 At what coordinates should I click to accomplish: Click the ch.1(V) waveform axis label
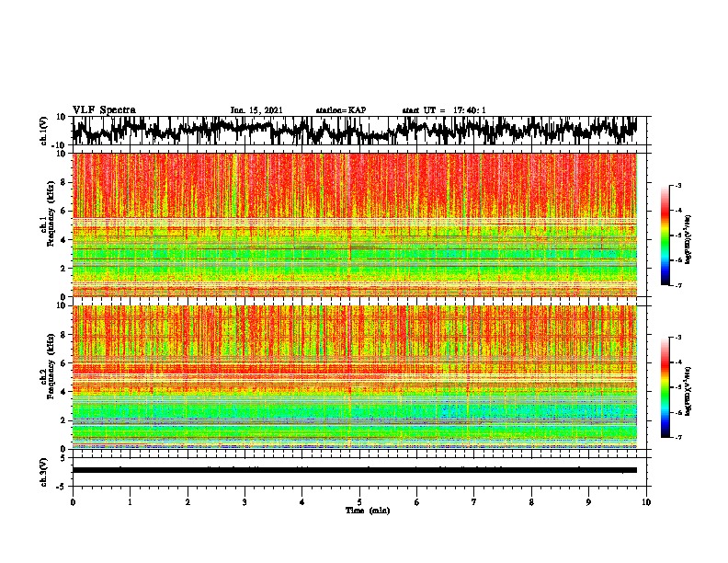(44, 131)
